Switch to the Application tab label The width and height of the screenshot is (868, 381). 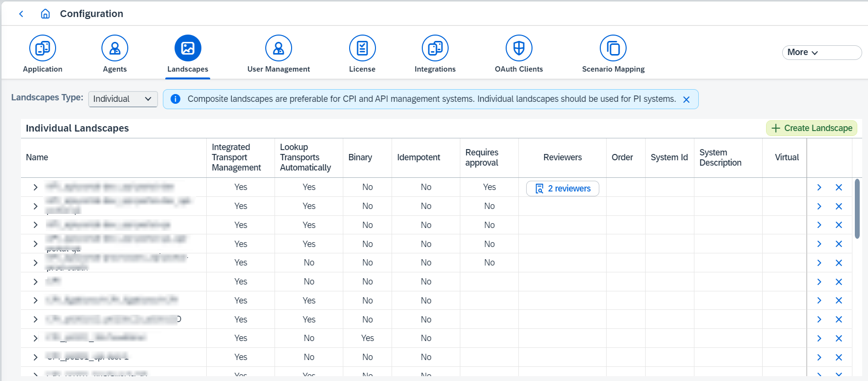43,69
